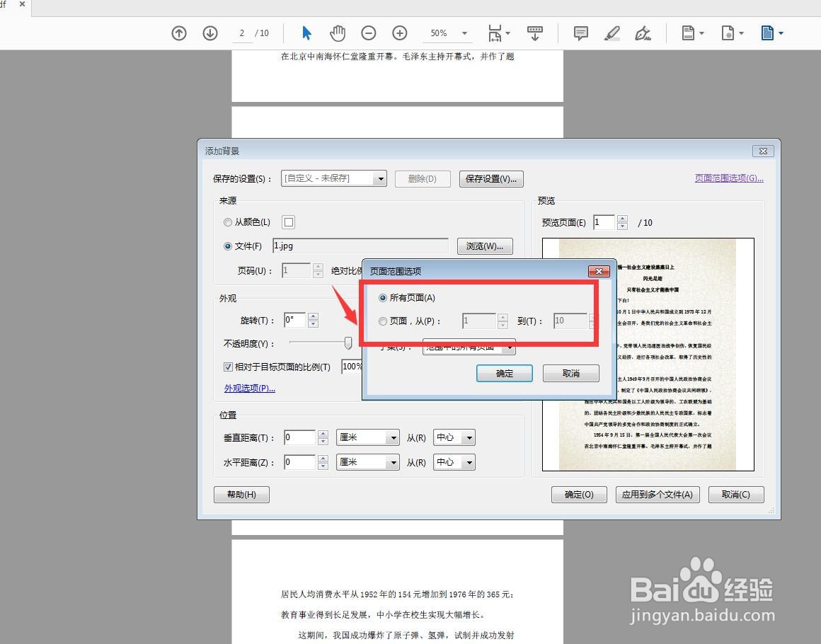Click the scrolling mode toolbar icon
Viewport: 821px width, 644px height.
pyautogui.click(x=534, y=33)
